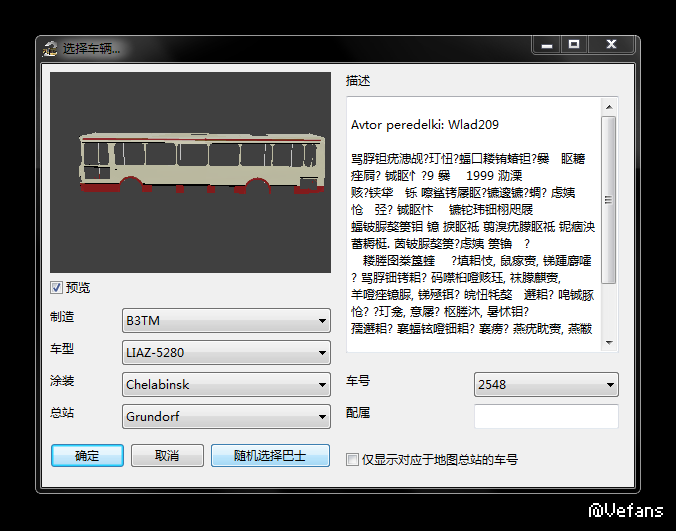Uncheck the 预览 preview checkbox
The image size is (676, 531).
56,287
